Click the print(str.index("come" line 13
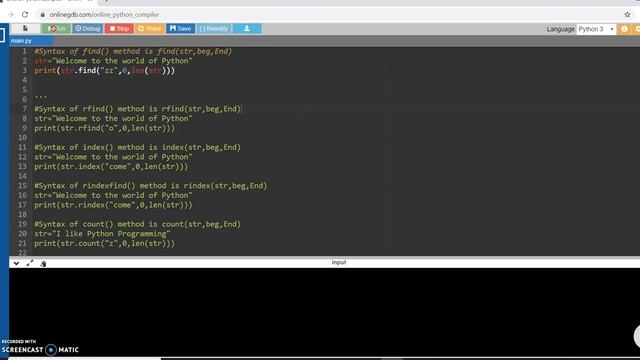The image size is (640, 360). coord(111,167)
